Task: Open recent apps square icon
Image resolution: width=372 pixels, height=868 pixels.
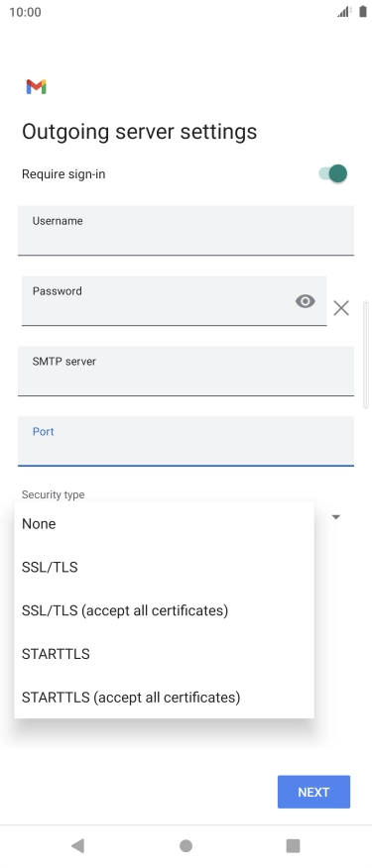Action: [x=293, y=845]
